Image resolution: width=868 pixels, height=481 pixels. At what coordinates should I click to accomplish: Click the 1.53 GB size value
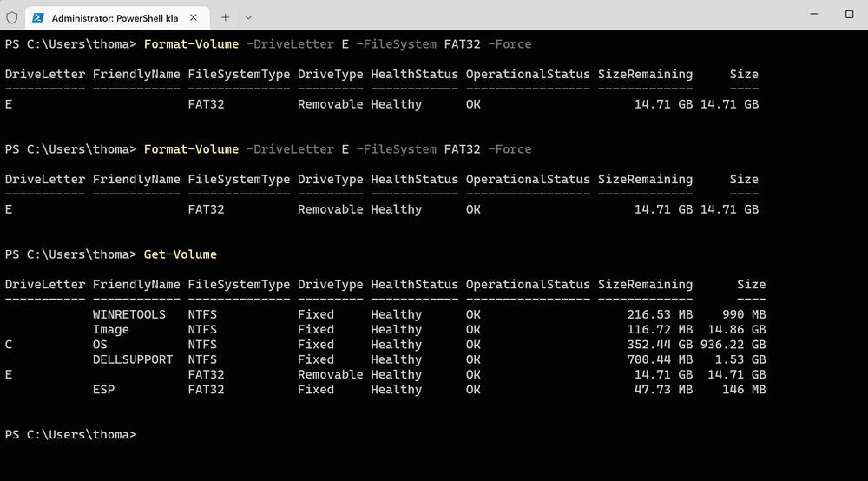[740, 359]
